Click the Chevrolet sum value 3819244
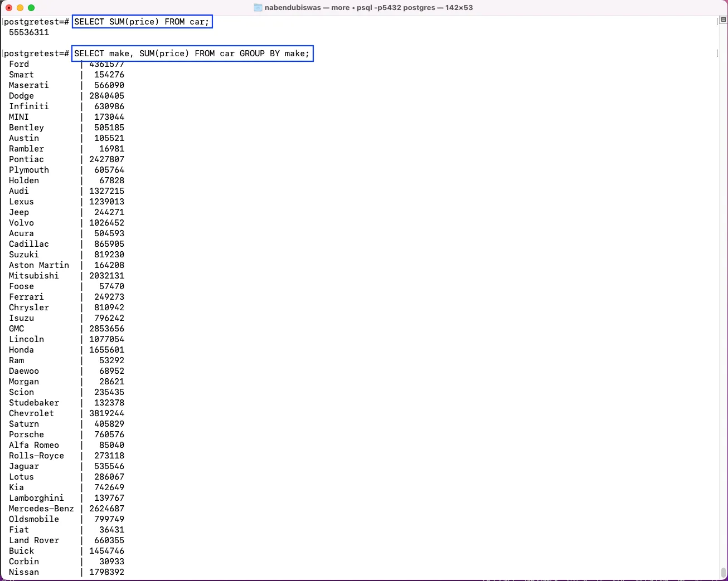 (107, 413)
